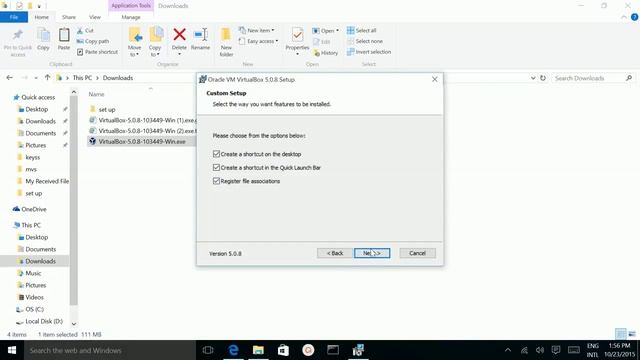This screenshot has height=360, width=640.
Task: Close the VirtualBox Setup dialog
Action: coord(435,79)
